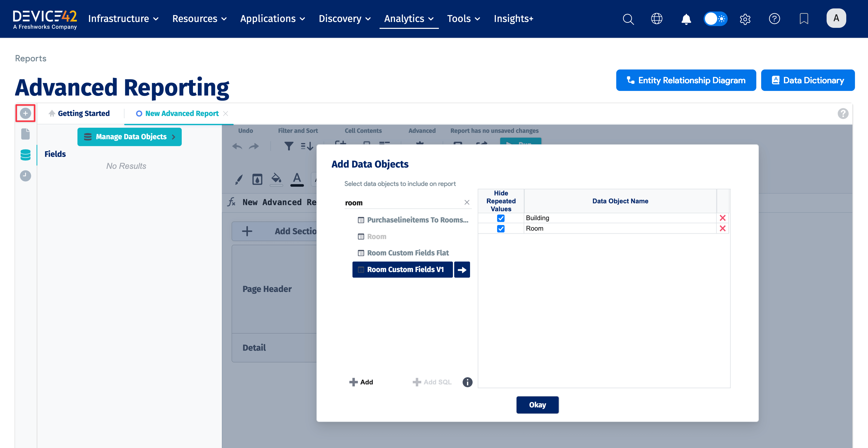Select the format painter brush
868x448 pixels.
tap(238, 179)
